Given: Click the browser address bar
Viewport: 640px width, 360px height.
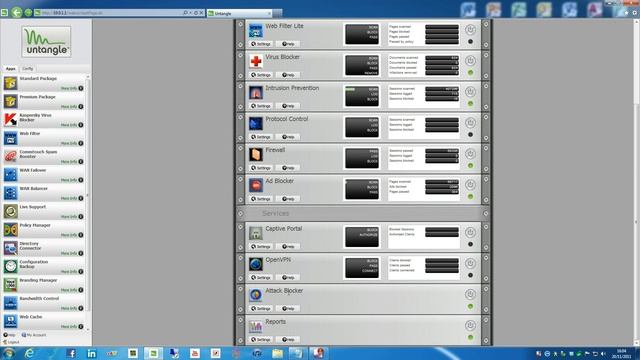Looking at the screenshot, I should pyautogui.click(x=110, y=13).
